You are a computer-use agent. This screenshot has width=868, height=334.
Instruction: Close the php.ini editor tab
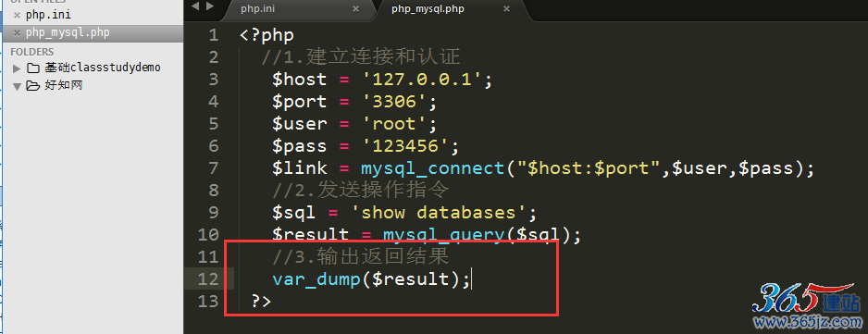coord(356,9)
